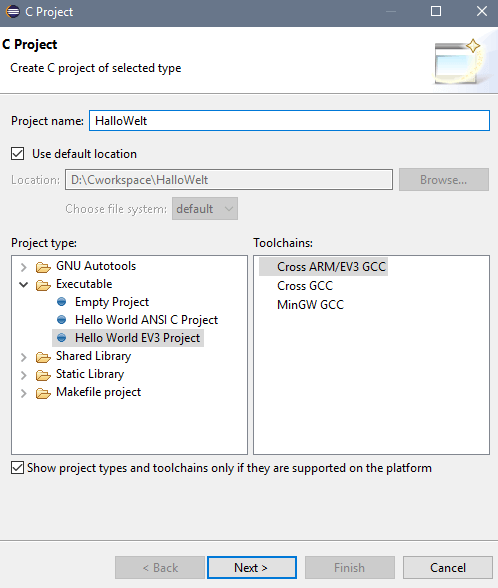Image resolution: width=498 pixels, height=588 pixels.
Task: Expand the Makefile project tree node
Action: 24,393
